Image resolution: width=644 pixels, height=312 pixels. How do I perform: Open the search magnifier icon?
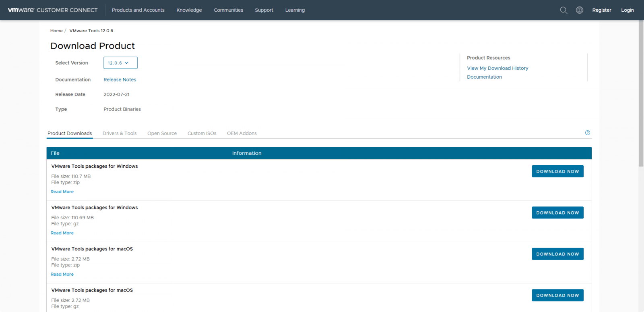point(563,10)
